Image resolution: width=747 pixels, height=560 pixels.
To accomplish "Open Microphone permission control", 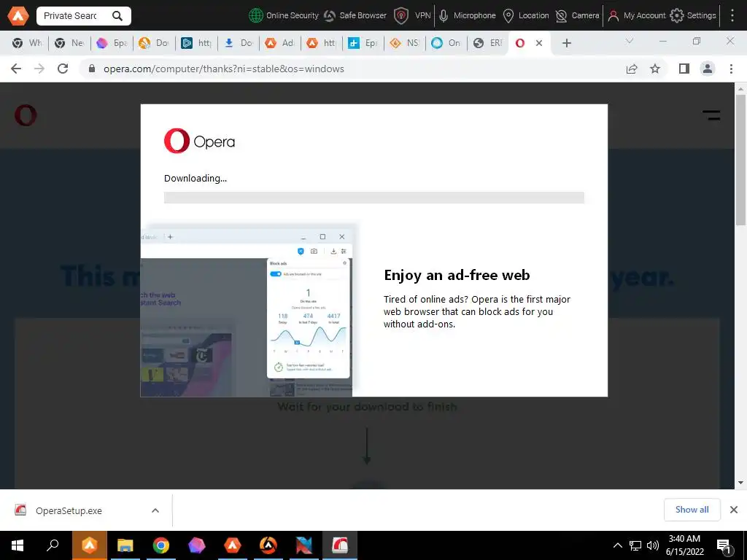I will tap(467, 16).
